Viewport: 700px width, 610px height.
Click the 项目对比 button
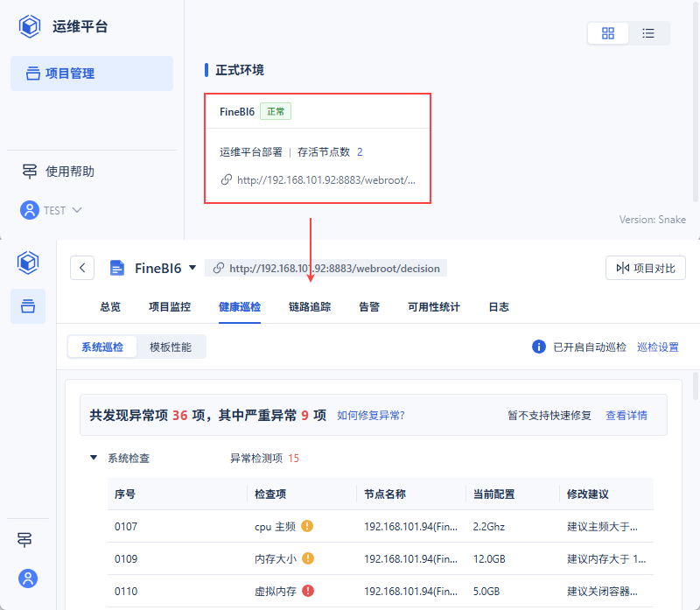pos(646,268)
